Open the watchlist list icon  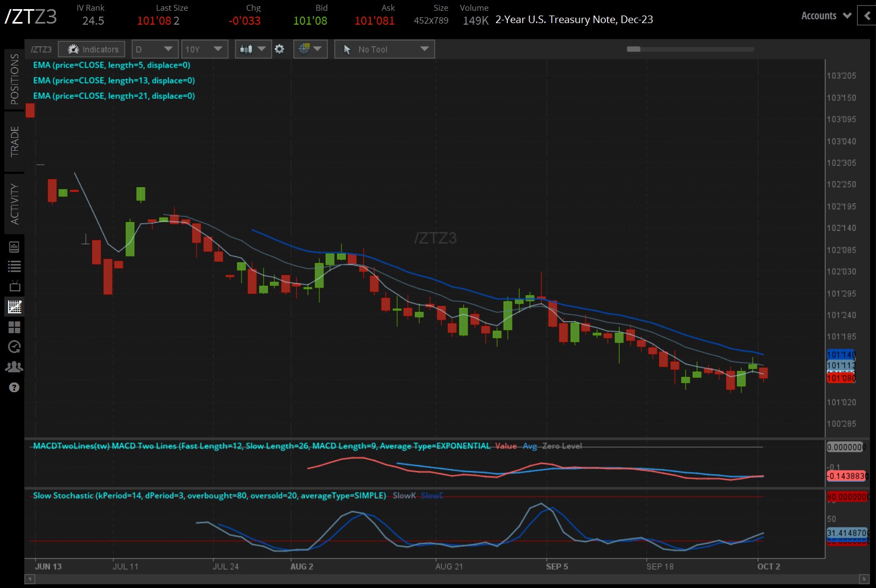(x=14, y=266)
